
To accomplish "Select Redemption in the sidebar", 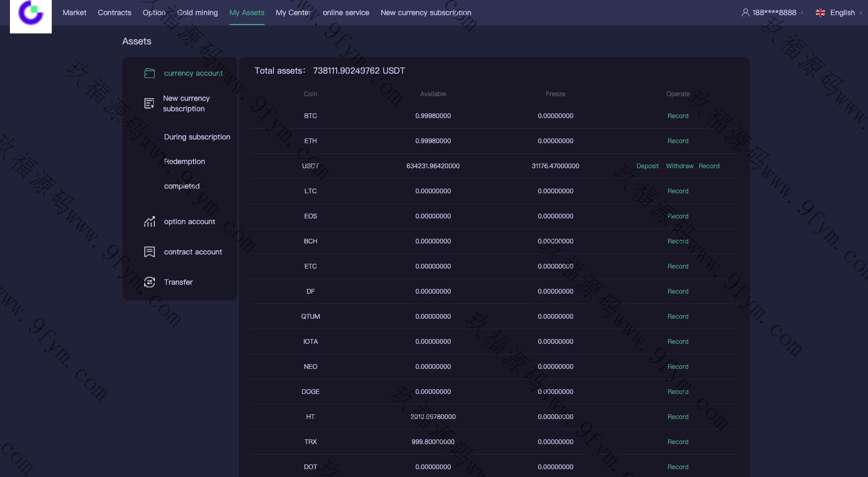I will (x=184, y=161).
